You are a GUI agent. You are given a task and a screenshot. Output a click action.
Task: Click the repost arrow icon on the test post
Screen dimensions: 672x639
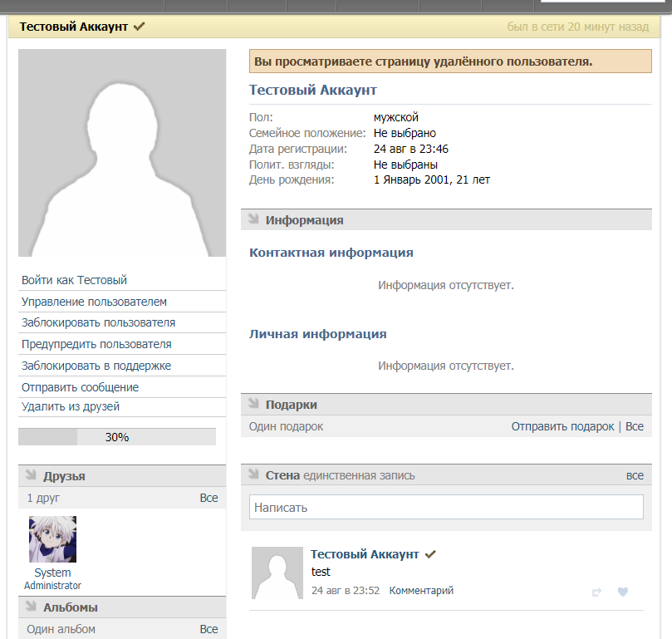click(596, 592)
